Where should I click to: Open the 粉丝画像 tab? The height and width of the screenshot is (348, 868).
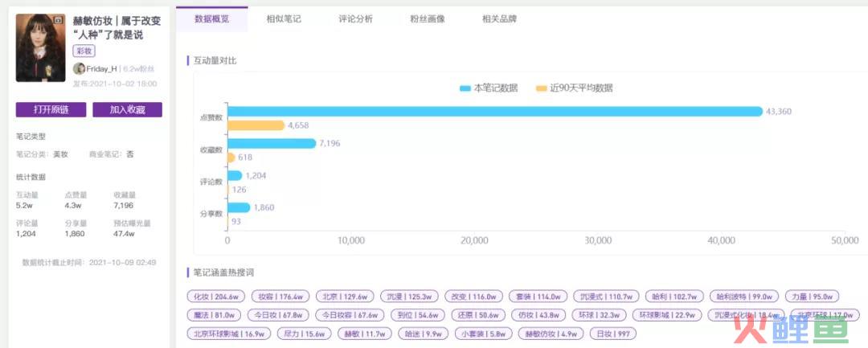click(428, 18)
